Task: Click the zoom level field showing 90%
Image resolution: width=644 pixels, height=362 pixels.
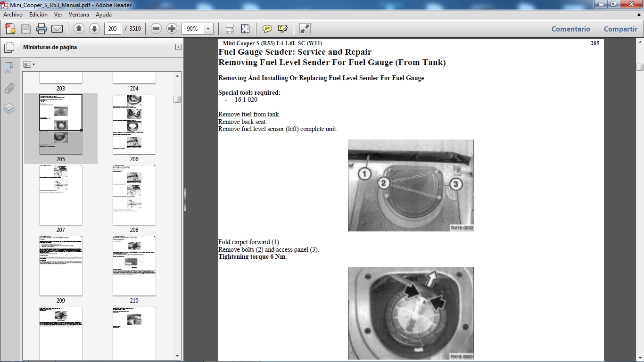Action: point(192,29)
